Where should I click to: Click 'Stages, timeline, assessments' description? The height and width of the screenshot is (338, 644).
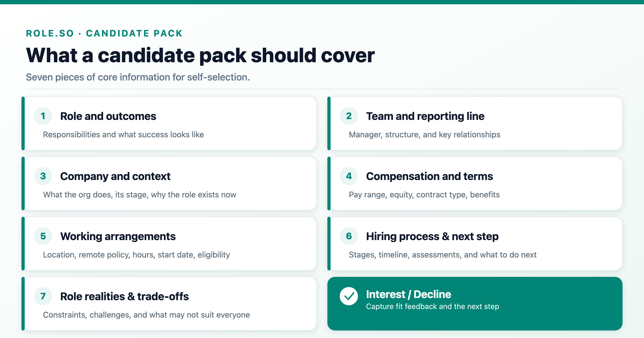tap(443, 255)
